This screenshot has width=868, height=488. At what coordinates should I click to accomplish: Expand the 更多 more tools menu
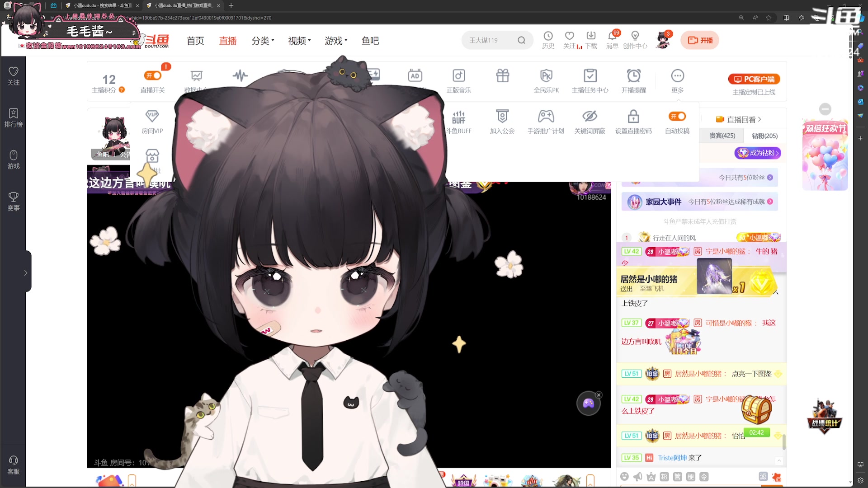(677, 81)
